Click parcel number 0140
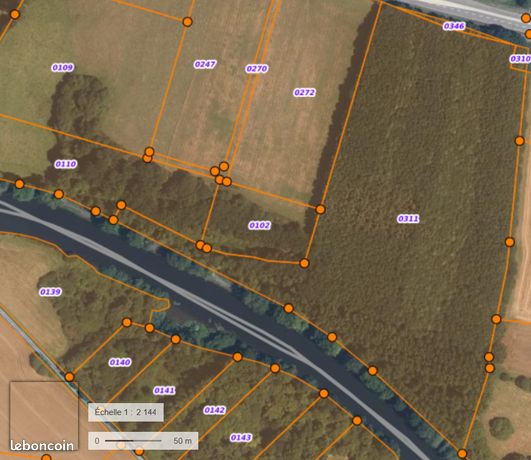The height and width of the screenshot is (460, 531). (x=120, y=363)
